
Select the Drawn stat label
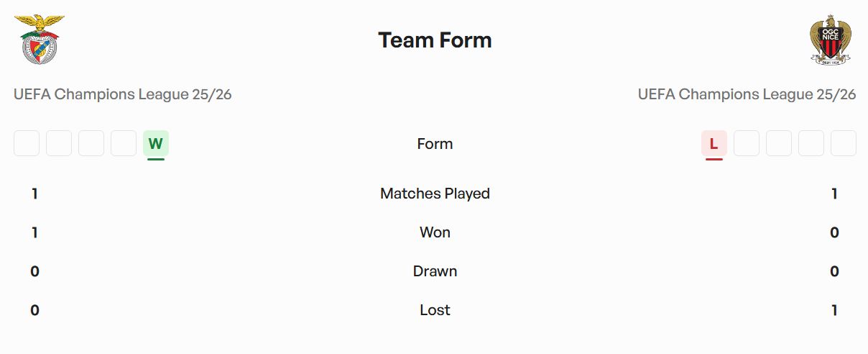tap(435, 271)
